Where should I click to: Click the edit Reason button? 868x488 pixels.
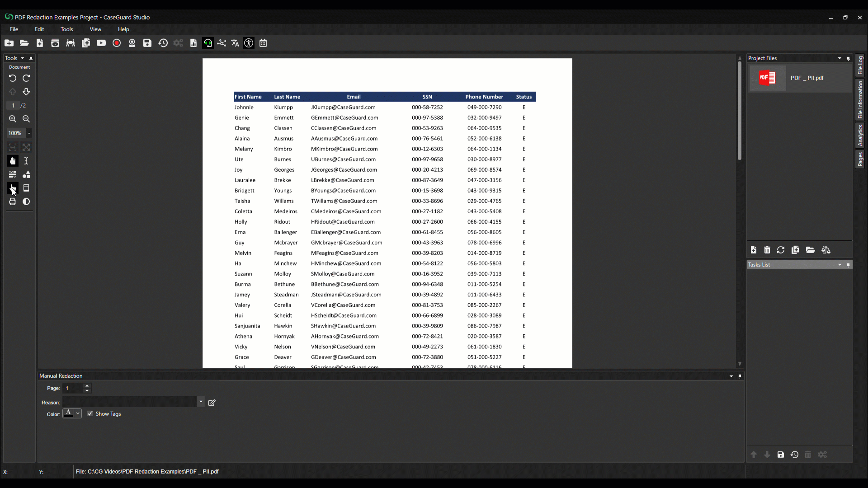click(x=212, y=402)
